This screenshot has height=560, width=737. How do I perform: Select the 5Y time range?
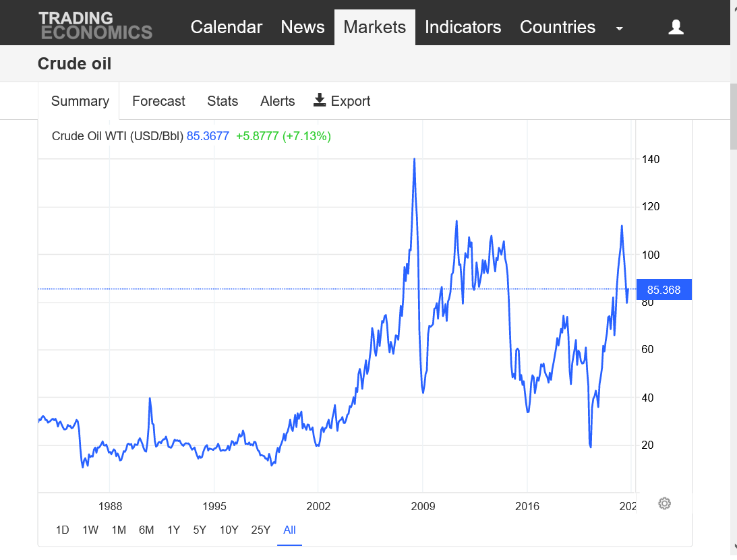[200, 530]
